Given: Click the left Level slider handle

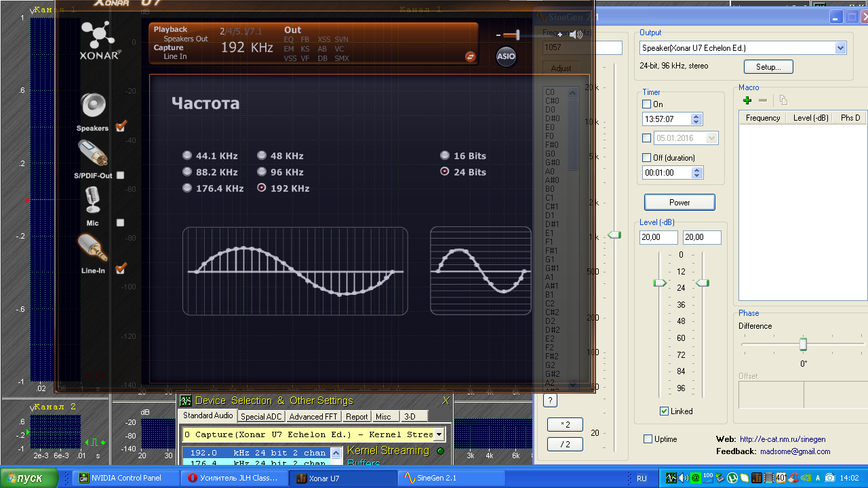Looking at the screenshot, I should (660, 283).
